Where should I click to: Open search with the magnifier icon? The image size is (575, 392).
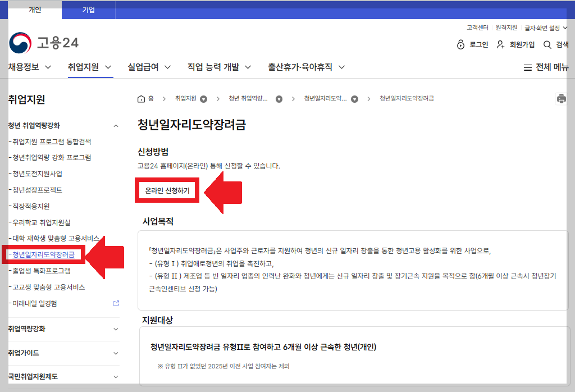[x=547, y=45]
